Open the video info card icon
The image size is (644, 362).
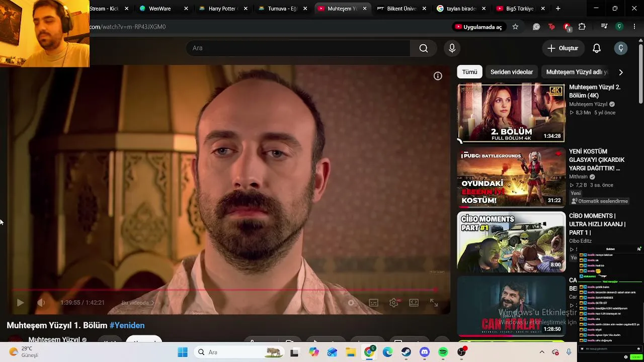coord(438,76)
